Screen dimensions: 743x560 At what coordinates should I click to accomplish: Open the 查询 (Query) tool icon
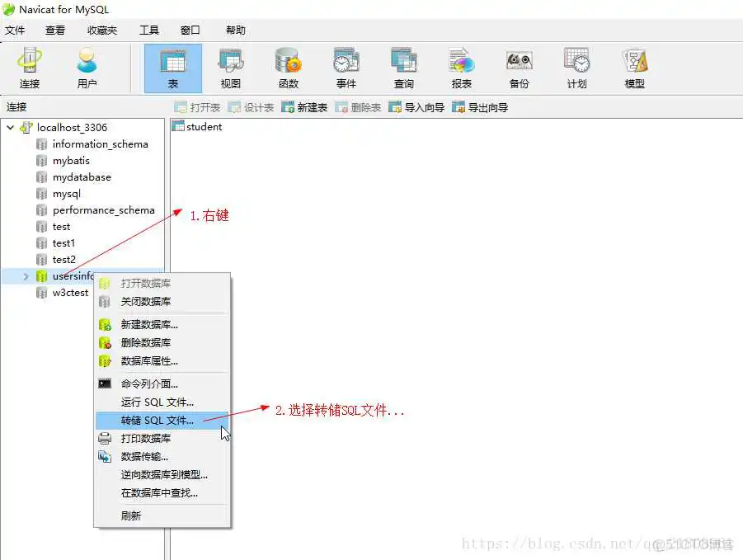403,66
